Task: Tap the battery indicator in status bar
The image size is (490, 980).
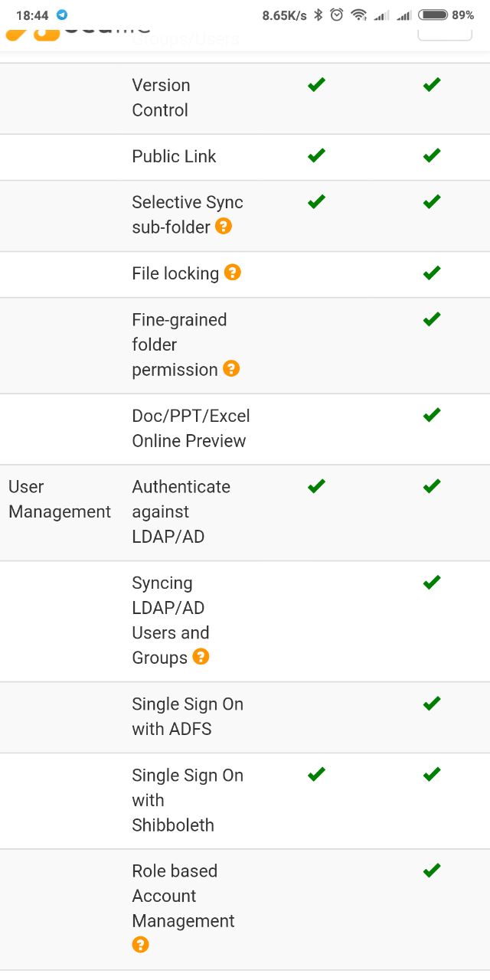Action: click(x=433, y=15)
